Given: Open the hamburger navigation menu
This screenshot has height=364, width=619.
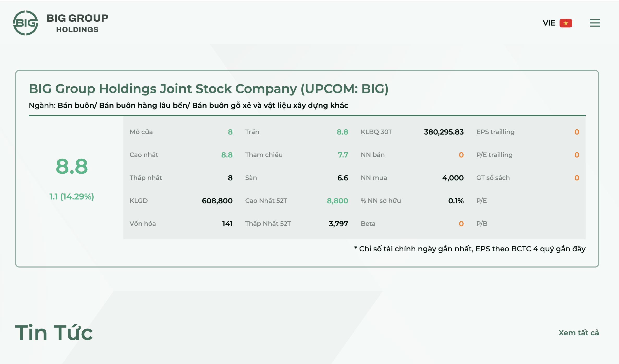Looking at the screenshot, I should pos(595,23).
